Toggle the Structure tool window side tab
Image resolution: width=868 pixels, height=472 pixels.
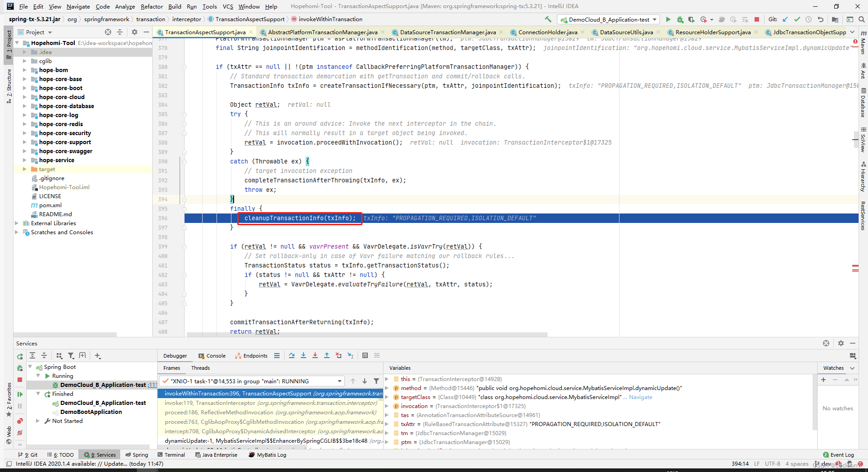[x=9, y=86]
